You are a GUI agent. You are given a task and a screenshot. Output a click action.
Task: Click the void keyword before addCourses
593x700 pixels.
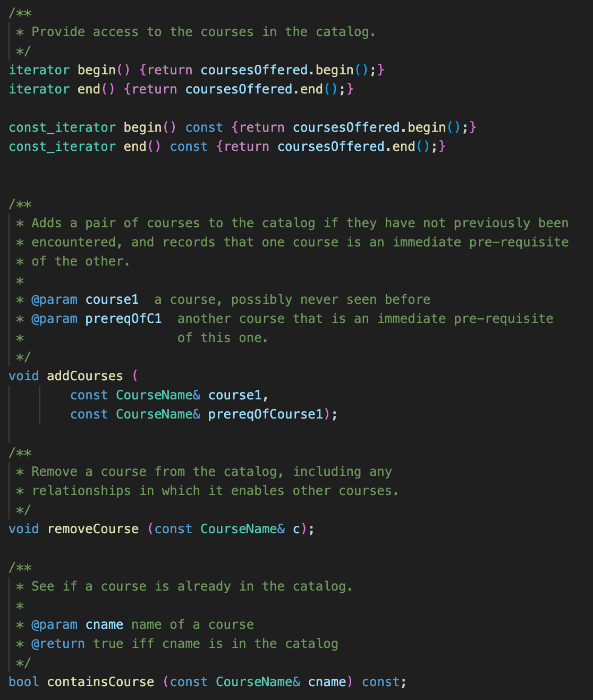24,376
